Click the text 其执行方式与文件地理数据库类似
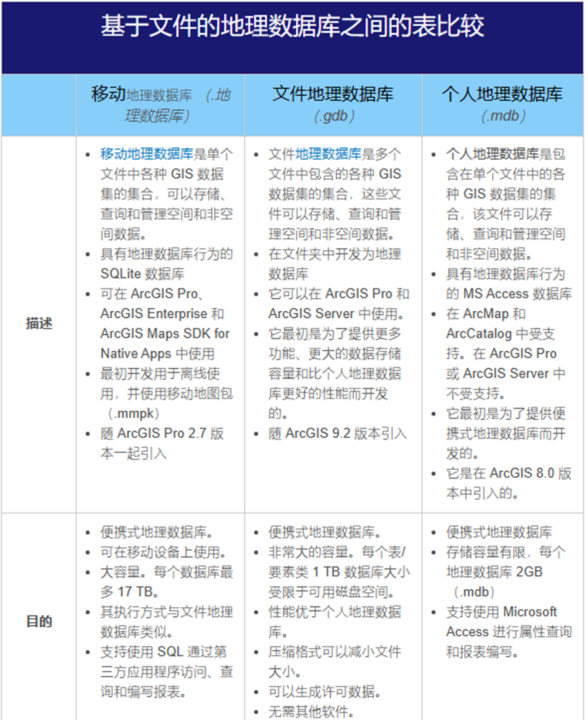This screenshot has height=720, width=588. pyautogui.click(x=167, y=621)
